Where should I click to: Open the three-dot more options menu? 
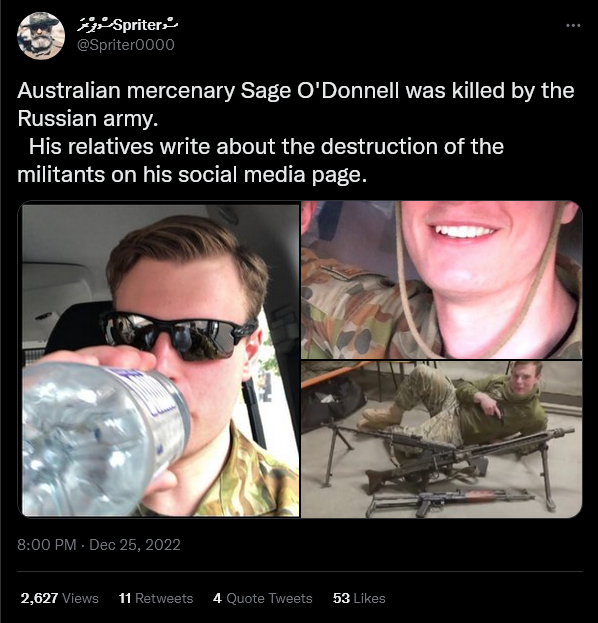coord(573,25)
